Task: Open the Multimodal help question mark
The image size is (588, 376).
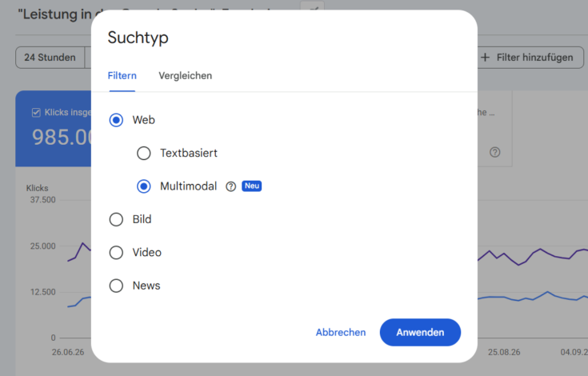Action: pyautogui.click(x=231, y=186)
